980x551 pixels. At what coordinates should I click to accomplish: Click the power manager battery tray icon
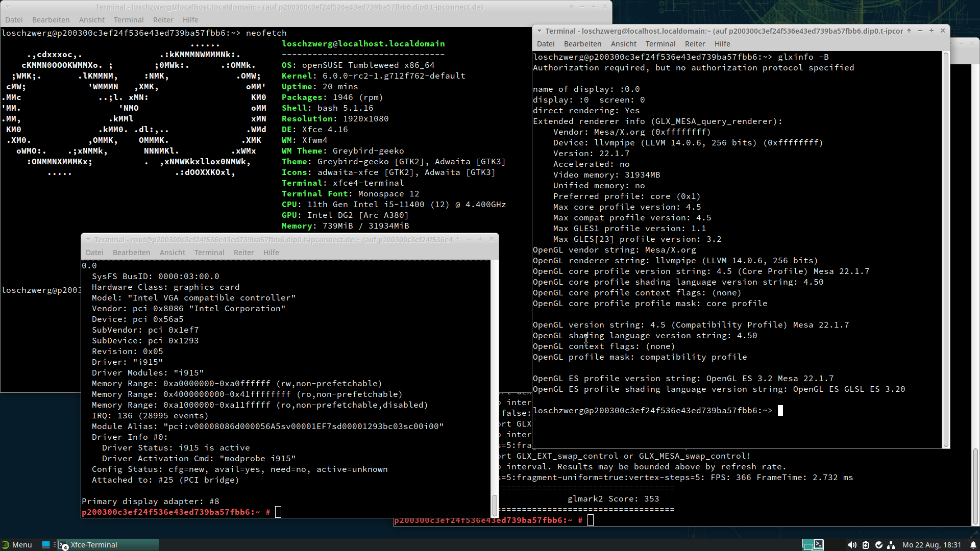point(866,545)
